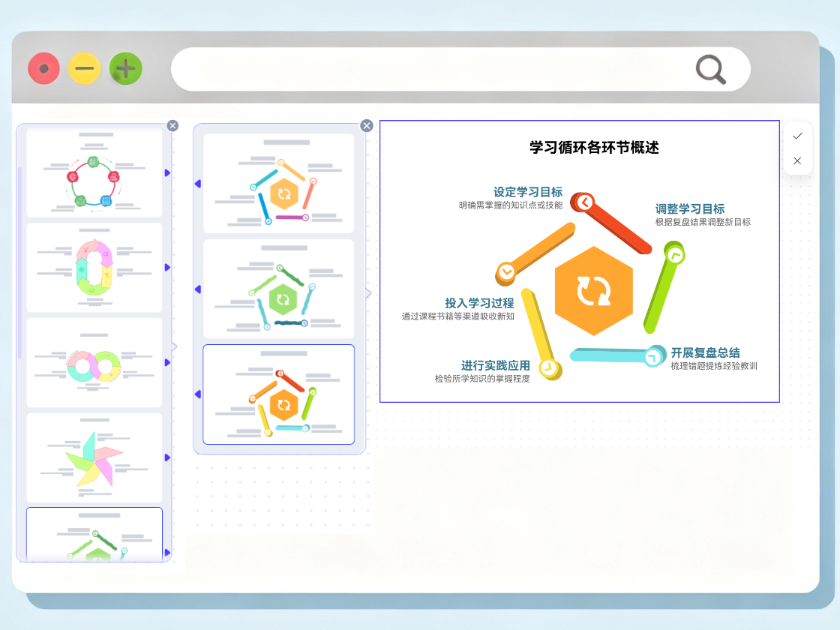Click the green clock icon on the green bar
Image resolution: width=840 pixels, height=630 pixels.
[675, 256]
